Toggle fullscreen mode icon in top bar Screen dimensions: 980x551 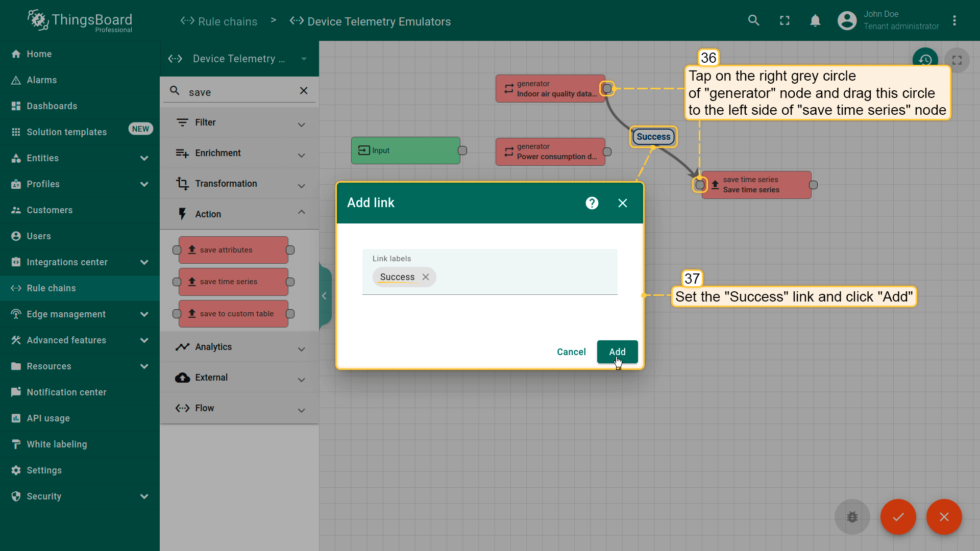(785, 20)
